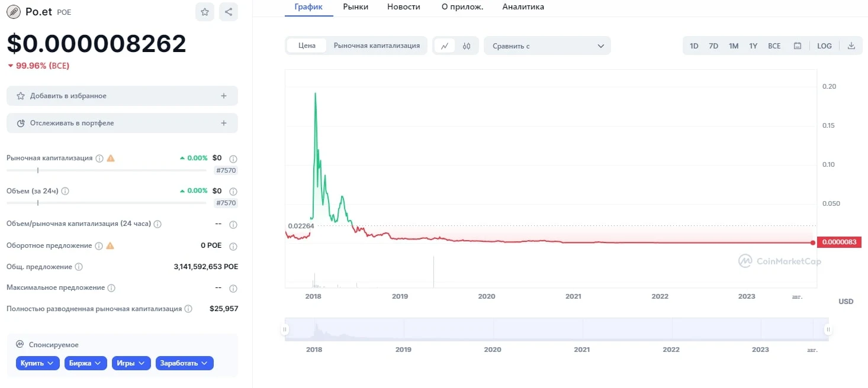Expand the Заработать dropdown button
The image size is (868, 388).
[185, 363]
